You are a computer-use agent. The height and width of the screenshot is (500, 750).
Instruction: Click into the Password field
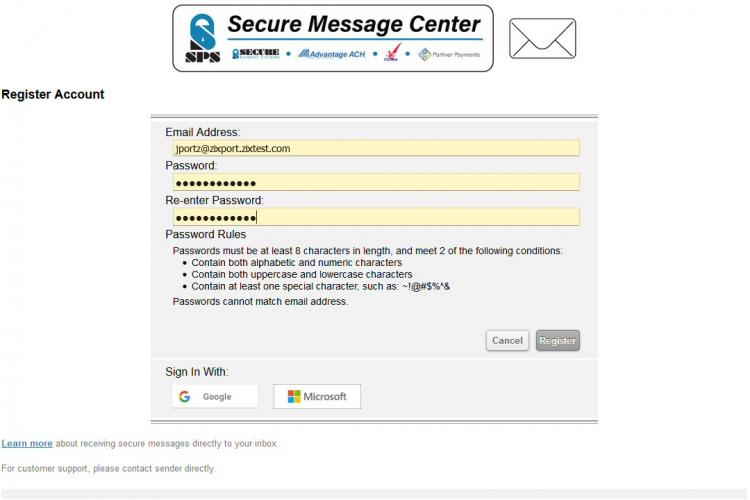tap(376, 182)
